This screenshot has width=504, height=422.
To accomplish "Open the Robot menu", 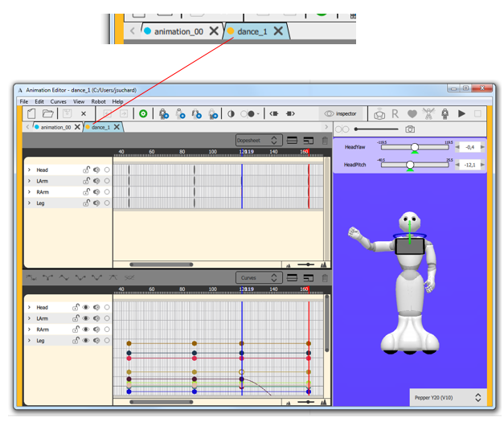I will pos(98,101).
